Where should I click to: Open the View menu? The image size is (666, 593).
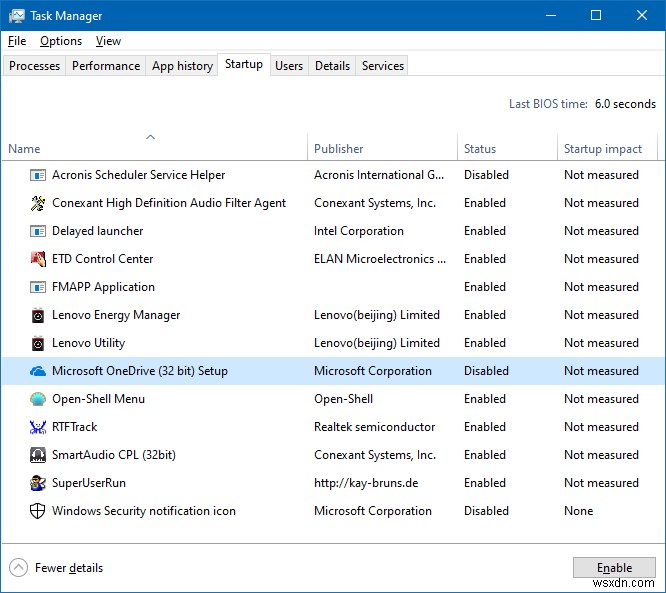point(108,41)
